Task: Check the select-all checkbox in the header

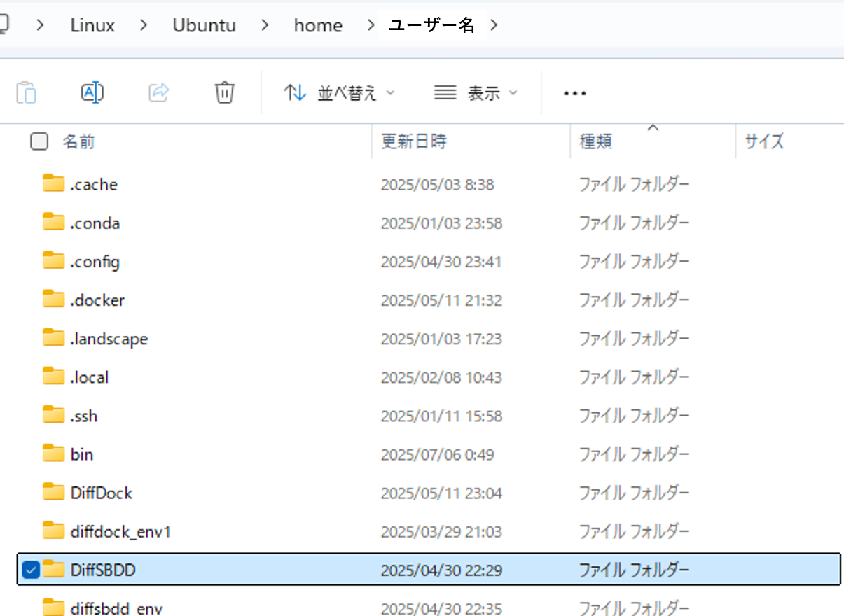Action: pos(39,141)
